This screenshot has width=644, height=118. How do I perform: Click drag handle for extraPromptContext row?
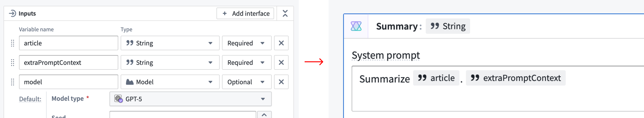coord(13,63)
